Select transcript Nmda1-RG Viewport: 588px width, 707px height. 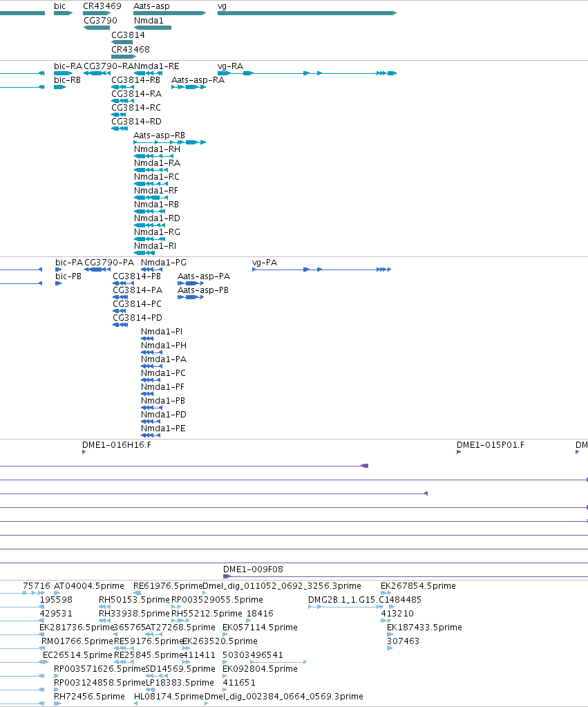click(x=150, y=239)
